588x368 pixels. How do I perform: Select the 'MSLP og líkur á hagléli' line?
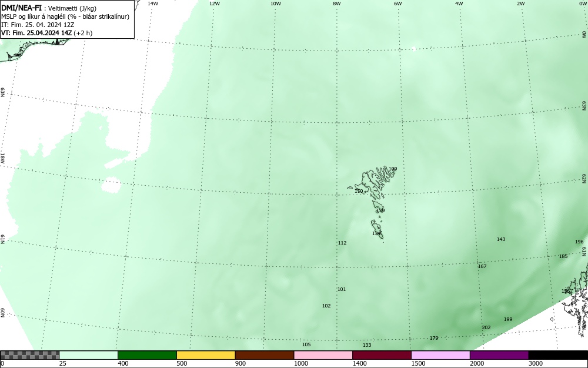coord(65,16)
